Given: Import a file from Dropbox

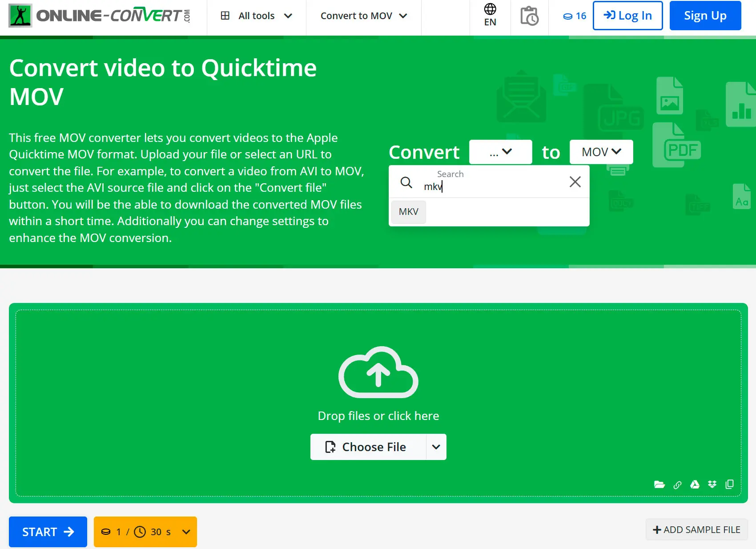Looking at the screenshot, I should pyautogui.click(x=712, y=484).
